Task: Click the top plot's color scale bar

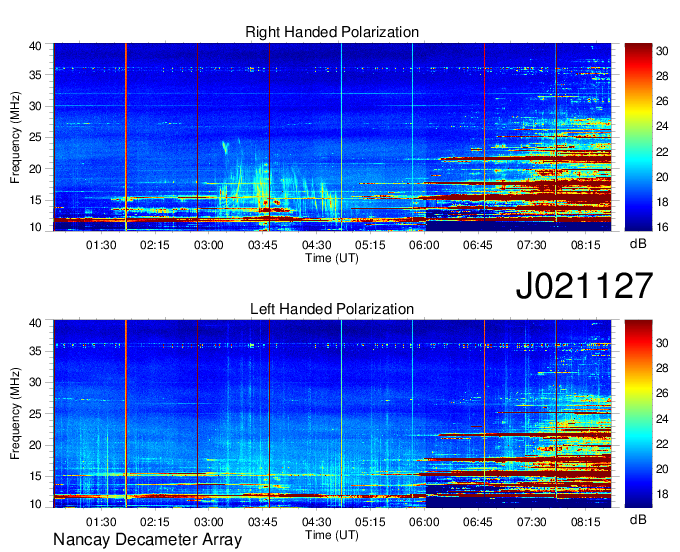Action: coord(638,137)
